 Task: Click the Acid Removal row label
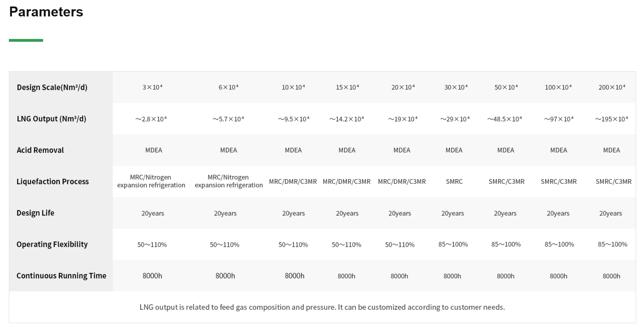(40, 150)
